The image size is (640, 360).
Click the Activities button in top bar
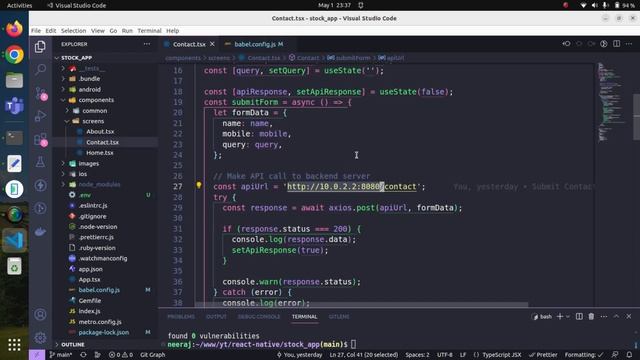coord(20,5)
